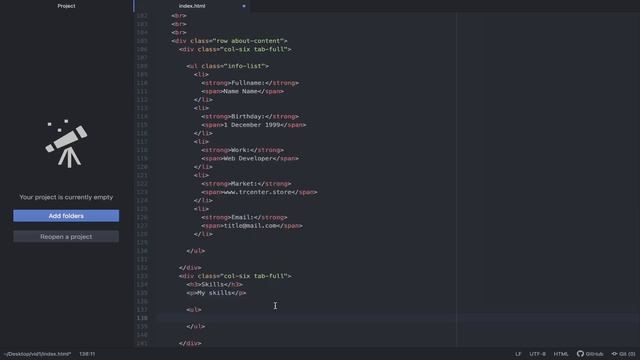The width and height of the screenshot is (640, 360).
Task: Click the Add folders button
Action: (x=66, y=216)
